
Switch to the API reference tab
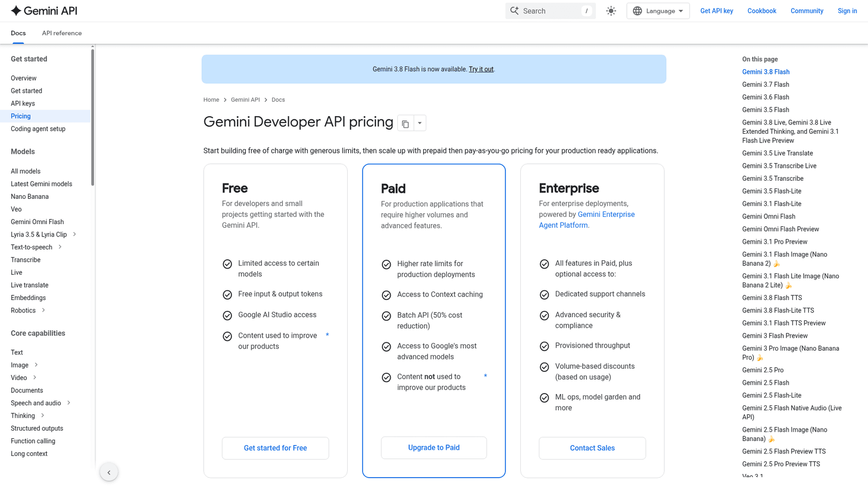(x=61, y=33)
